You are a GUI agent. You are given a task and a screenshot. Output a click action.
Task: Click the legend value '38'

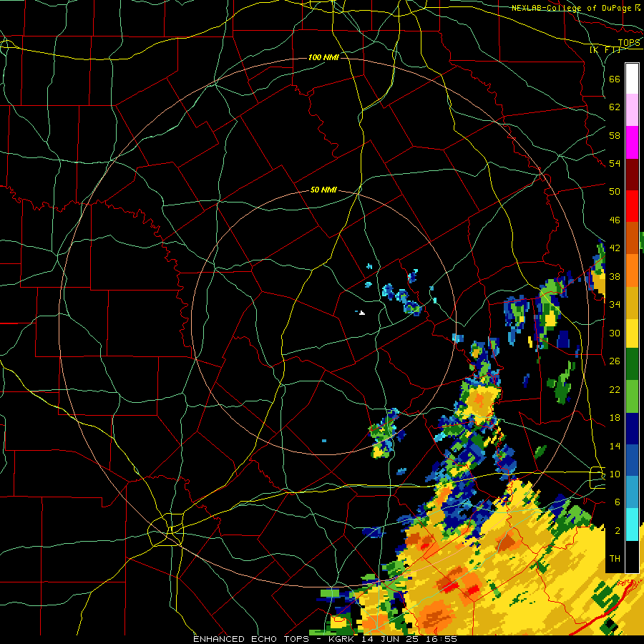[615, 276]
